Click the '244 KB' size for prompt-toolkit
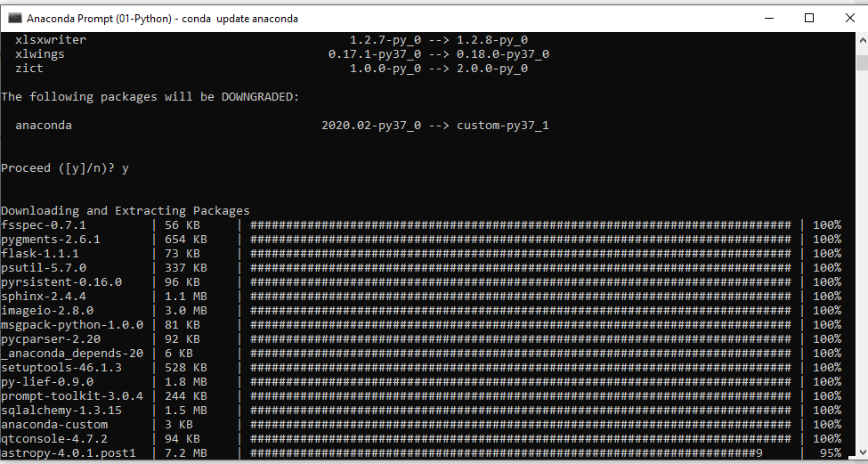 click(x=186, y=396)
